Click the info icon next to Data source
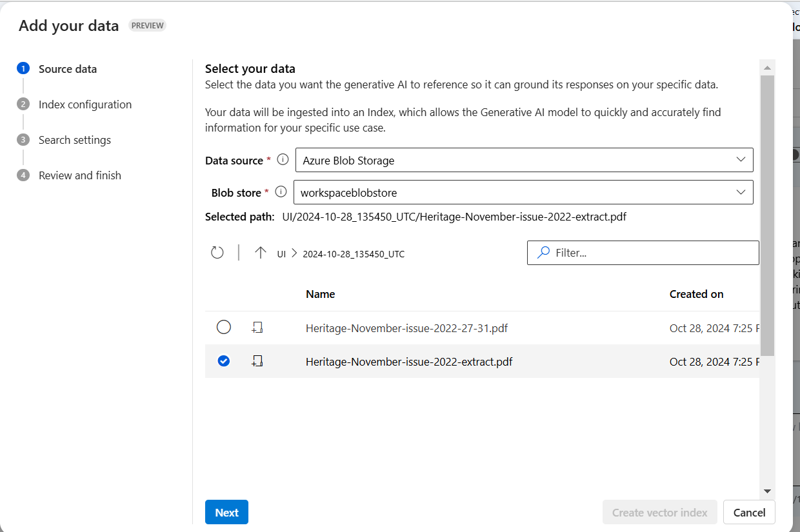 [283, 160]
